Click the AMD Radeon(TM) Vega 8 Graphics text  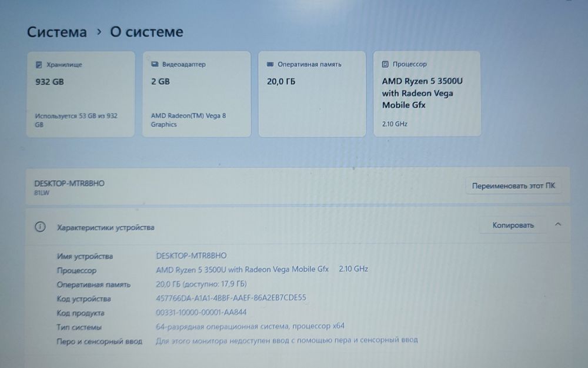point(188,120)
